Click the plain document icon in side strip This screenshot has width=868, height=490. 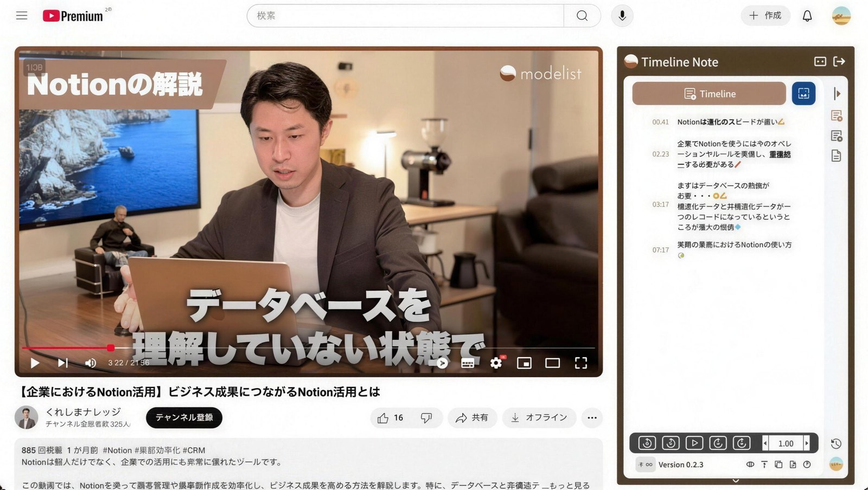(x=837, y=156)
